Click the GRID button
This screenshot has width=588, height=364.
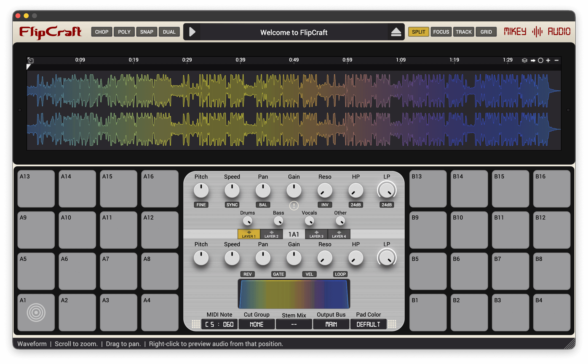(x=486, y=32)
